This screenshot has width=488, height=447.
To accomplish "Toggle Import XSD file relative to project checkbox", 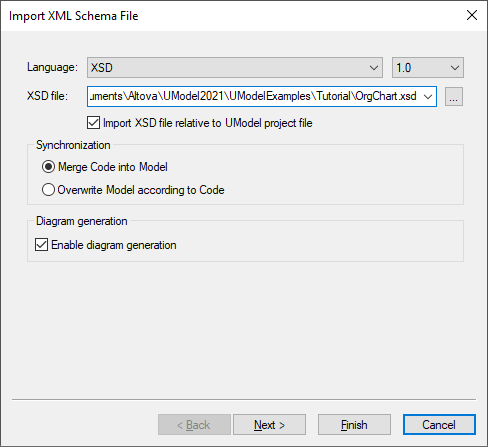I will tap(93, 123).
